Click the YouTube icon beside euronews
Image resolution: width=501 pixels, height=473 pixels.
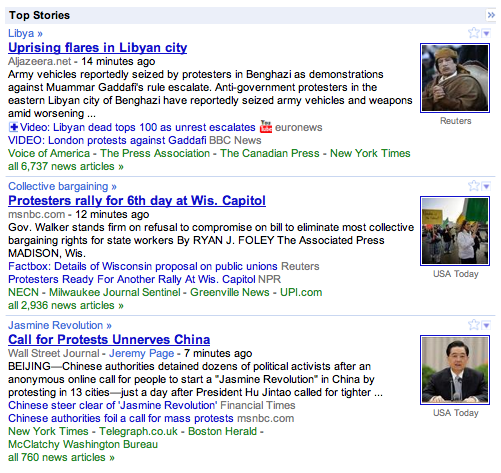[x=266, y=127]
